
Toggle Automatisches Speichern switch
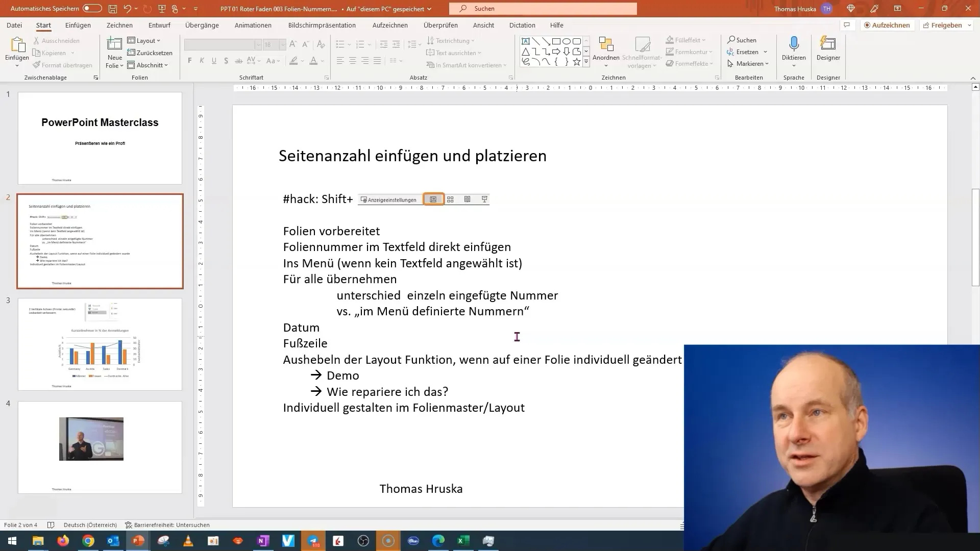[91, 8]
